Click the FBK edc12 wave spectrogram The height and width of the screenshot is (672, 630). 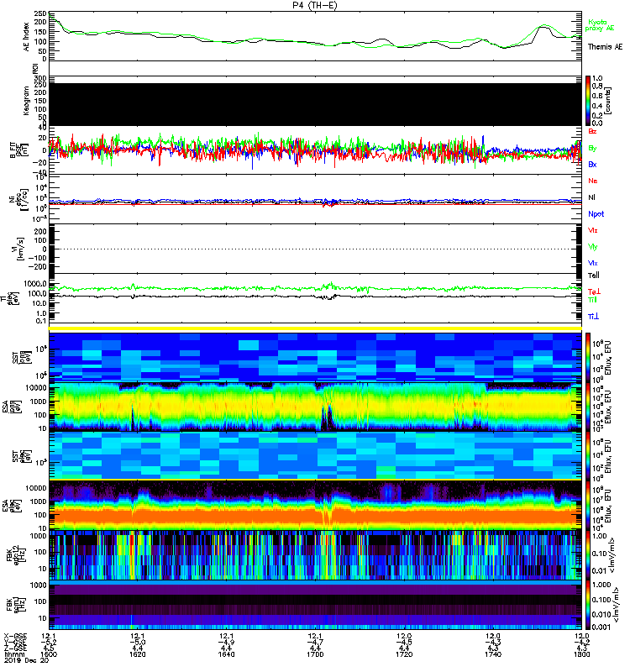[x=315, y=555]
